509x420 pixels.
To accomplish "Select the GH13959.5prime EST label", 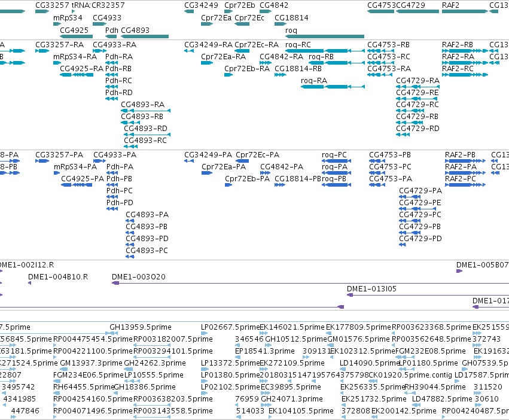I will pyautogui.click(x=141, y=327).
